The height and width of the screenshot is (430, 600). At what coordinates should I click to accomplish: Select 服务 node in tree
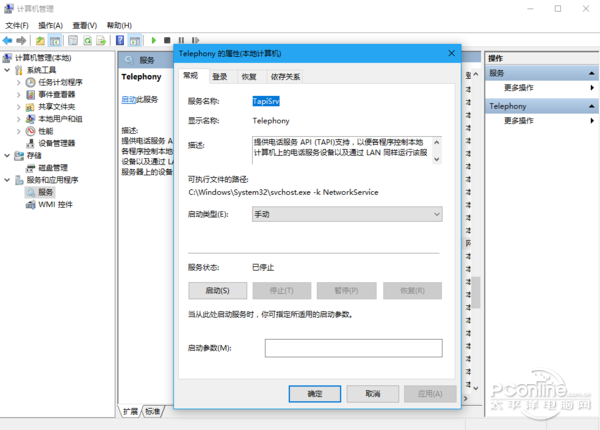click(45, 192)
